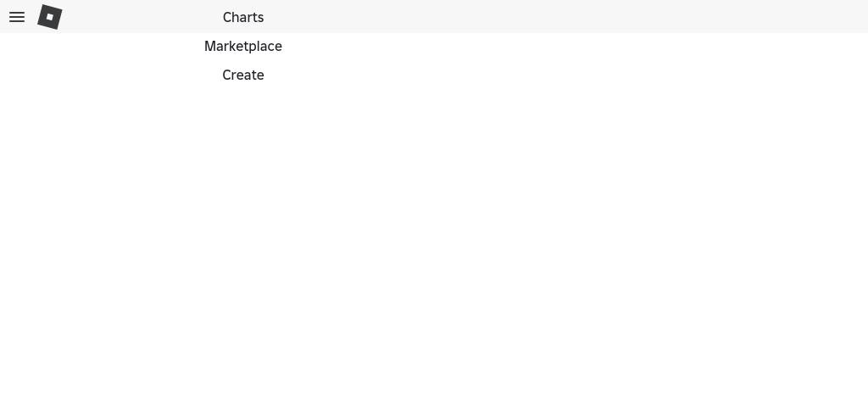Return home using the Roblox logo
868x409 pixels.
(50, 17)
